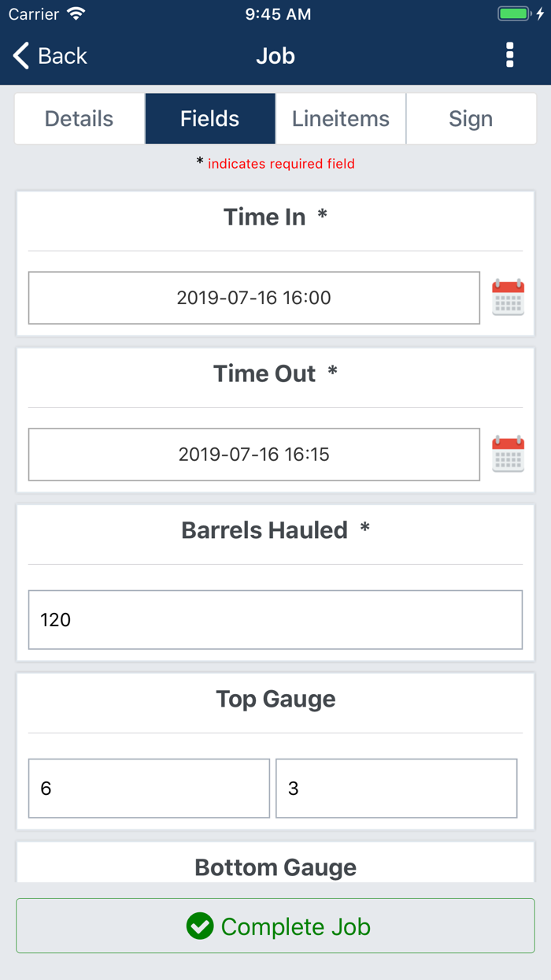This screenshot has height=980, width=551.
Task: Tap the battery indicator
Action: [513, 13]
